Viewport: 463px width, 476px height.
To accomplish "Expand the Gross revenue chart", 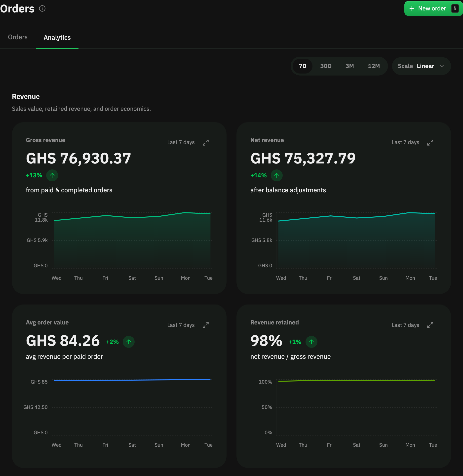I will click(206, 143).
